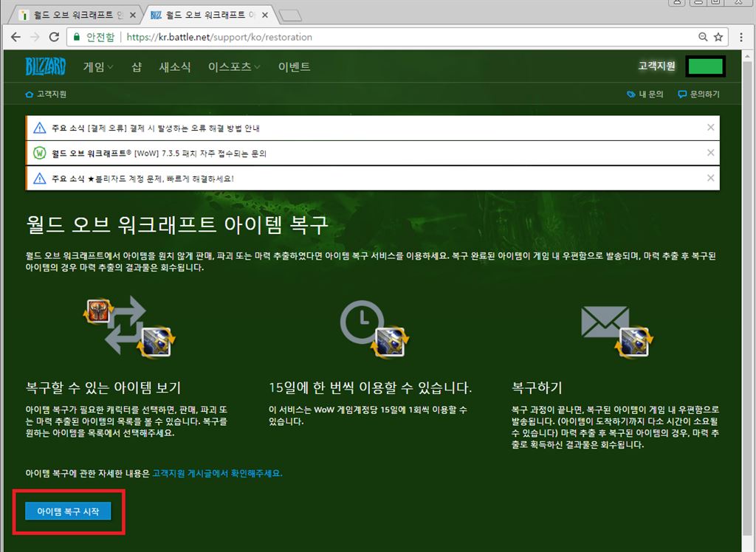Click the speech bubble icon beside 문의하기
This screenshot has width=756, height=552.
(682, 94)
